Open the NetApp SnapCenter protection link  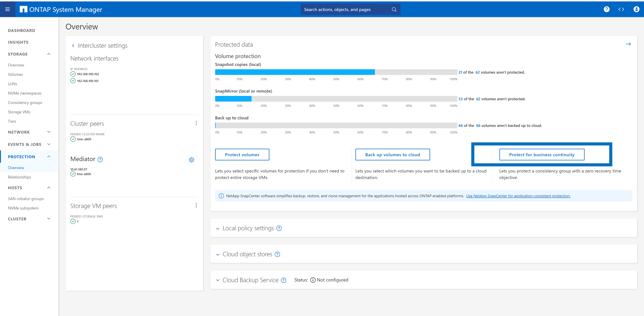point(518,196)
